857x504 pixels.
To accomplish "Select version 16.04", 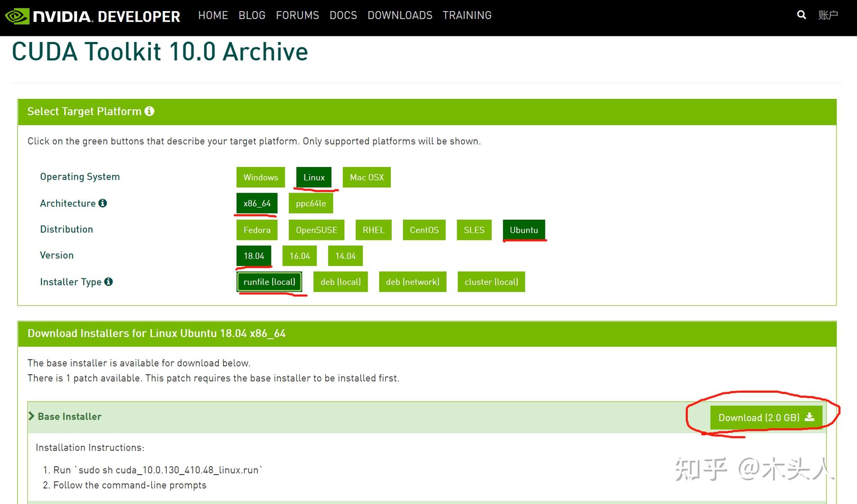I will pyautogui.click(x=300, y=256).
